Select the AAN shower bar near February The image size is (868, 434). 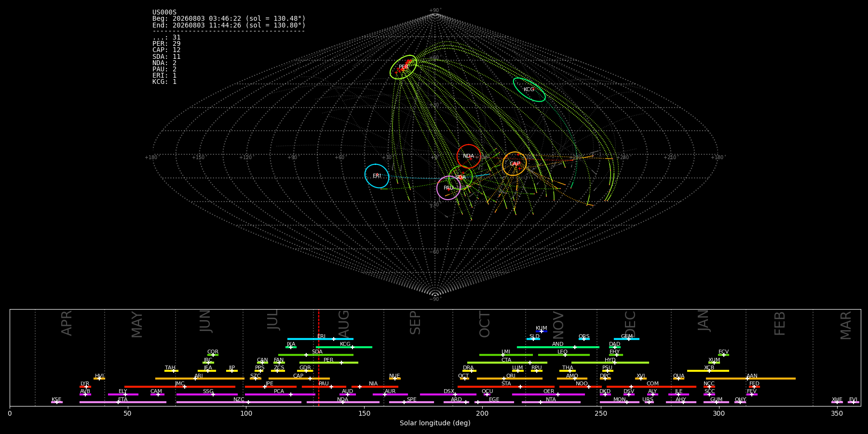(751, 379)
